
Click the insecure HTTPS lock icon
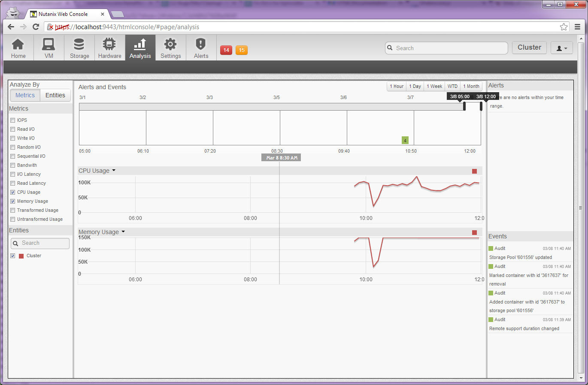point(50,27)
